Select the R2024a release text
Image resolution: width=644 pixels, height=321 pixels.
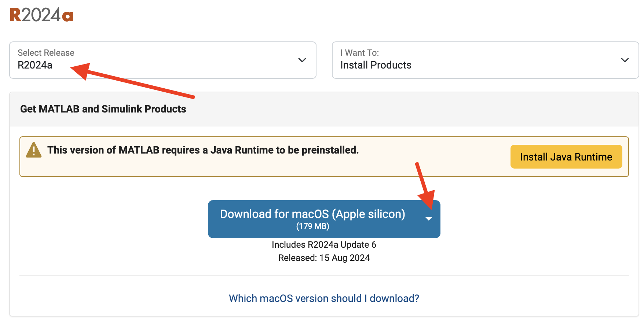point(35,65)
